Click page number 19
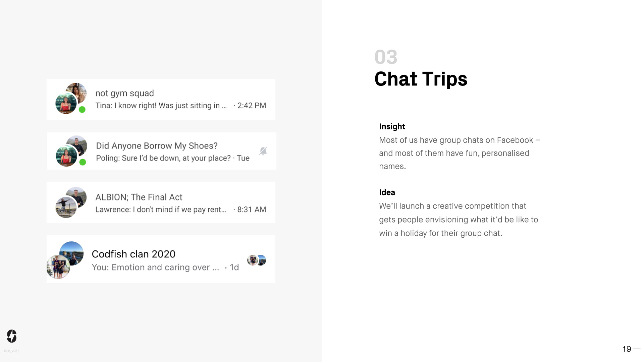 [x=627, y=349]
